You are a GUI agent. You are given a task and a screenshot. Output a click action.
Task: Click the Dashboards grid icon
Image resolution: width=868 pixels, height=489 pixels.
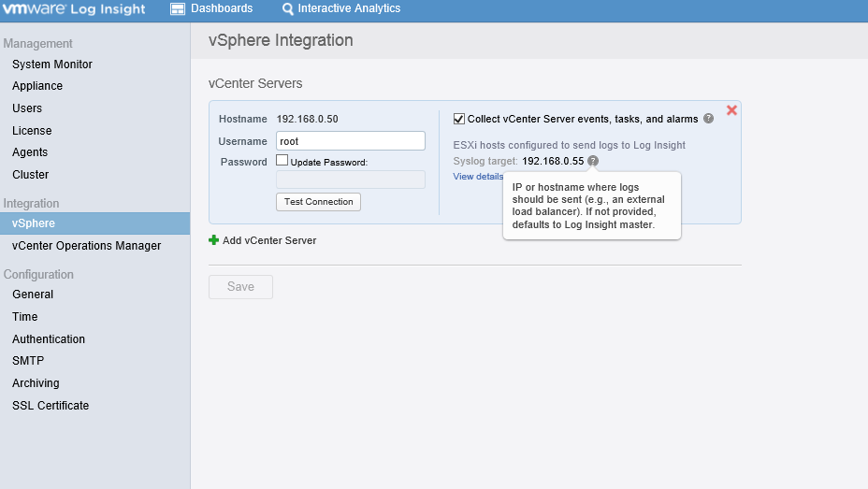coord(177,8)
